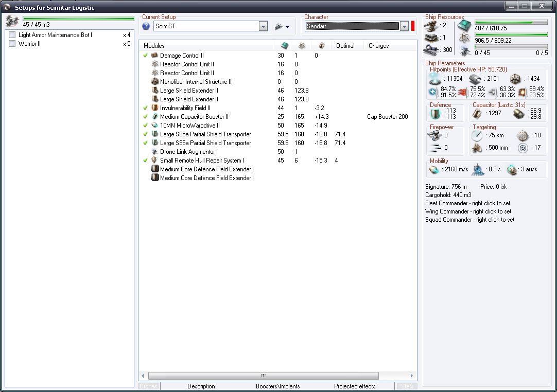
Task: Click the red skill warning swatch by Character
Action: click(x=412, y=26)
